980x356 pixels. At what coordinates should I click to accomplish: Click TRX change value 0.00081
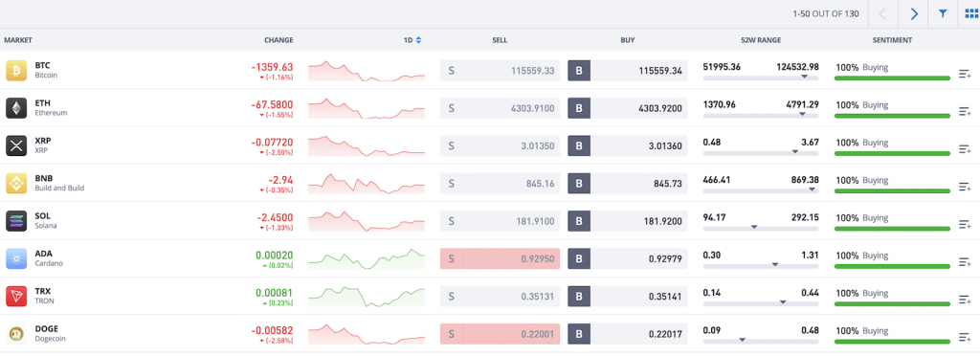[275, 292]
